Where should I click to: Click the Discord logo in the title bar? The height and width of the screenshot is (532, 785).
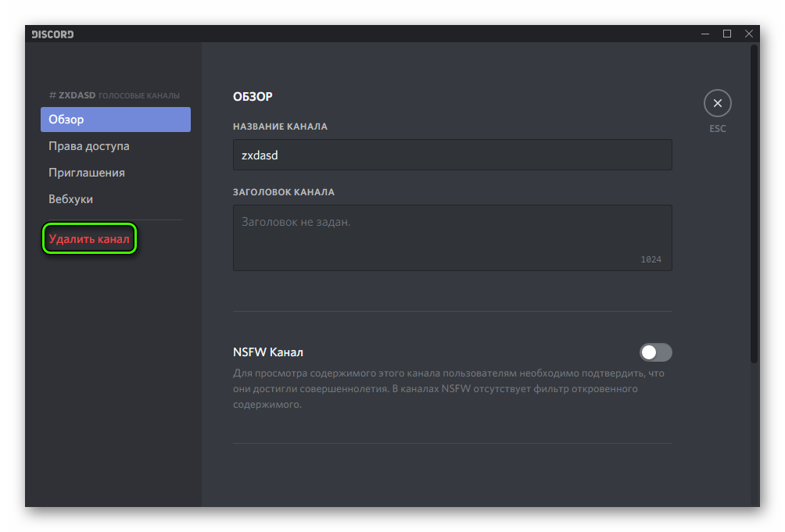pos(52,34)
